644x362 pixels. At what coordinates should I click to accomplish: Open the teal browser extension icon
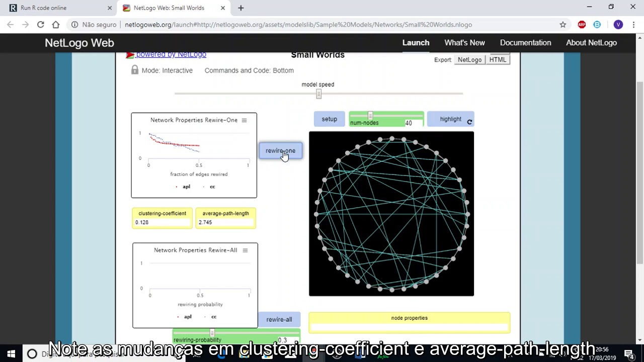[597, 25]
